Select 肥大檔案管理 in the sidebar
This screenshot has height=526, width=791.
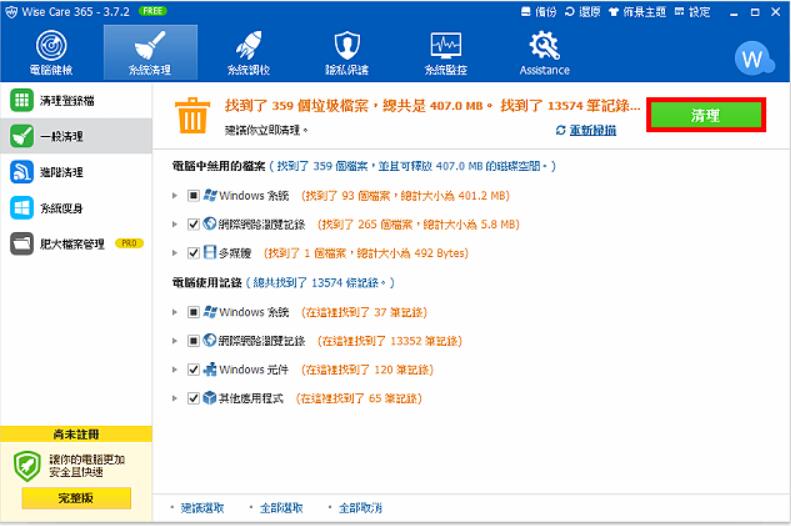[x=76, y=244]
